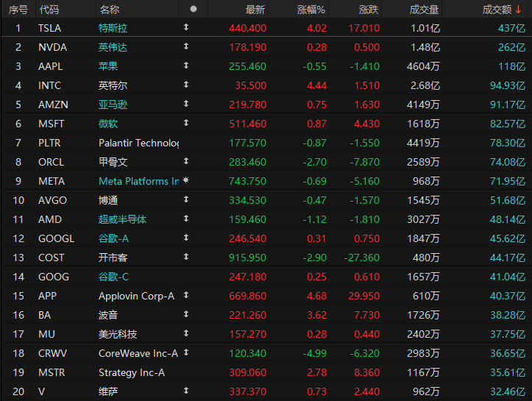
Task: Select the 美光科技 name cell
Action: click(118, 334)
